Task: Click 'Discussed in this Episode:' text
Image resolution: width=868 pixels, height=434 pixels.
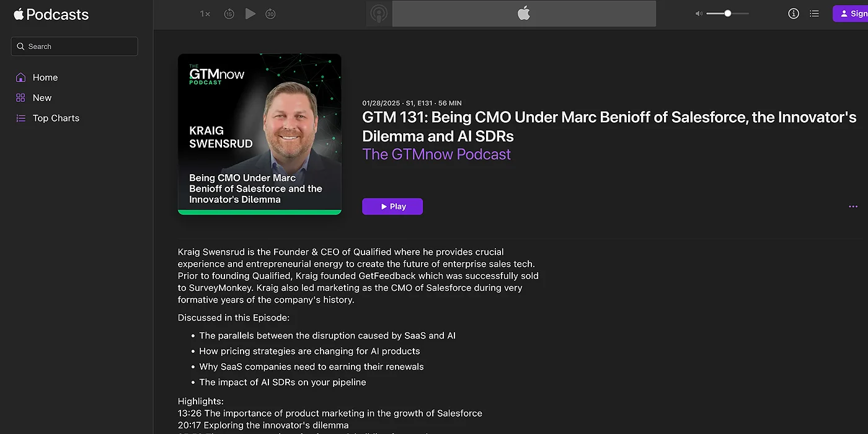Action: (x=234, y=318)
